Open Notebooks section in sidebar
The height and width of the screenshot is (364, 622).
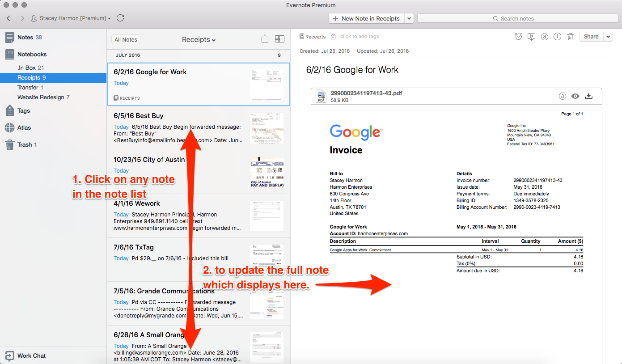click(26, 54)
